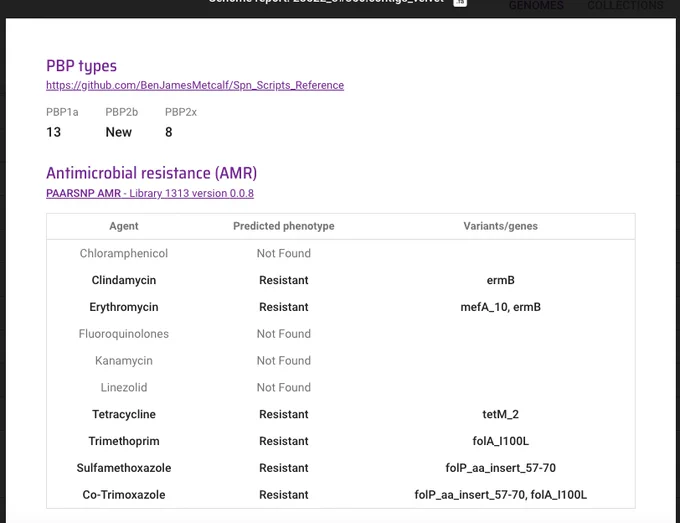Select the PBP2b value New
The width and height of the screenshot is (680, 523).
click(x=118, y=132)
